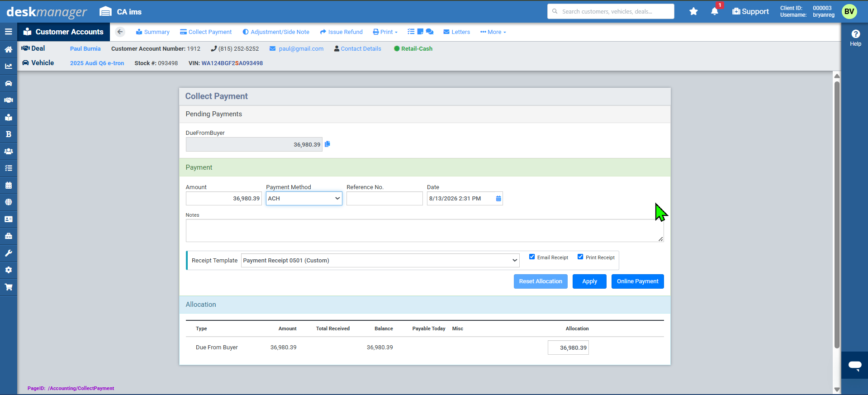Image resolution: width=868 pixels, height=395 pixels.
Task: Click the Retail-Cash deal type label
Action: pyautogui.click(x=413, y=49)
